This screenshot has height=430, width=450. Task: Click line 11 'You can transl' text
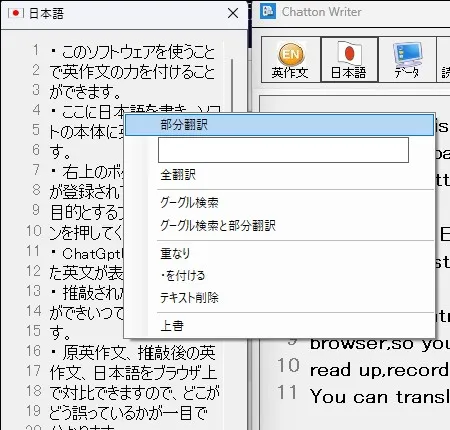coord(380,397)
